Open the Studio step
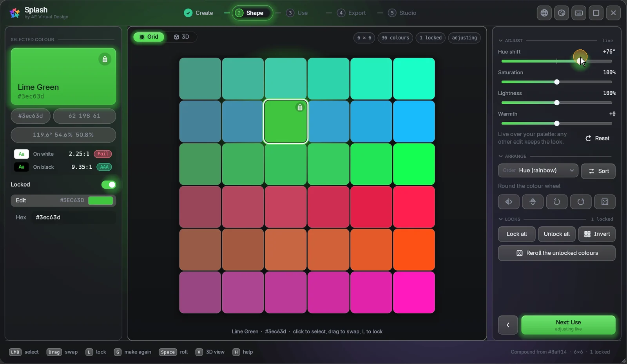Image resolution: width=627 pixels, height=364 pixels. 402,13
